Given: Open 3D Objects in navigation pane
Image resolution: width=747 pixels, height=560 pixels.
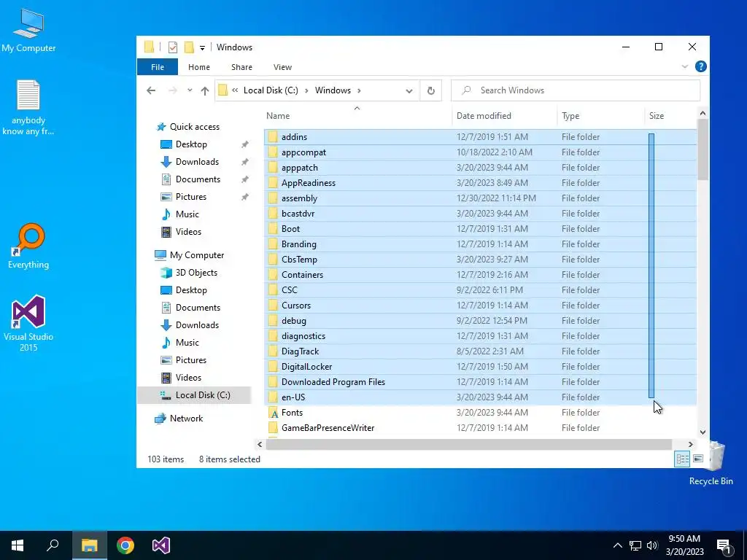Looking at the screenshot, I should point(196,273).
